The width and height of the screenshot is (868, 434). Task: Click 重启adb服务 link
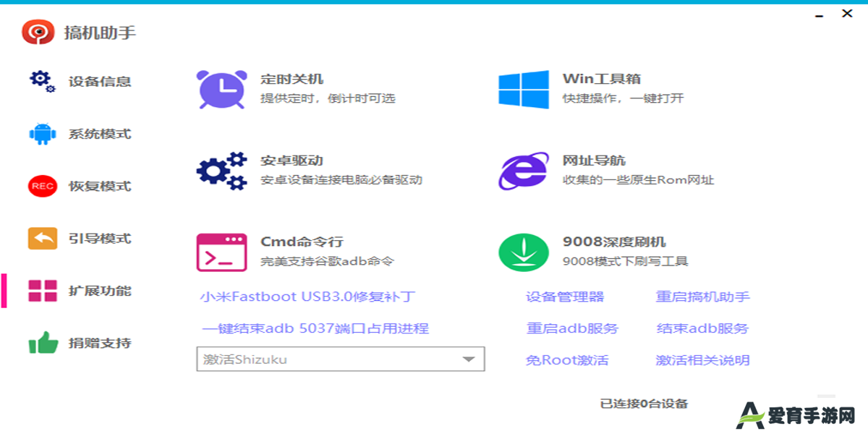tap(573, 328)
